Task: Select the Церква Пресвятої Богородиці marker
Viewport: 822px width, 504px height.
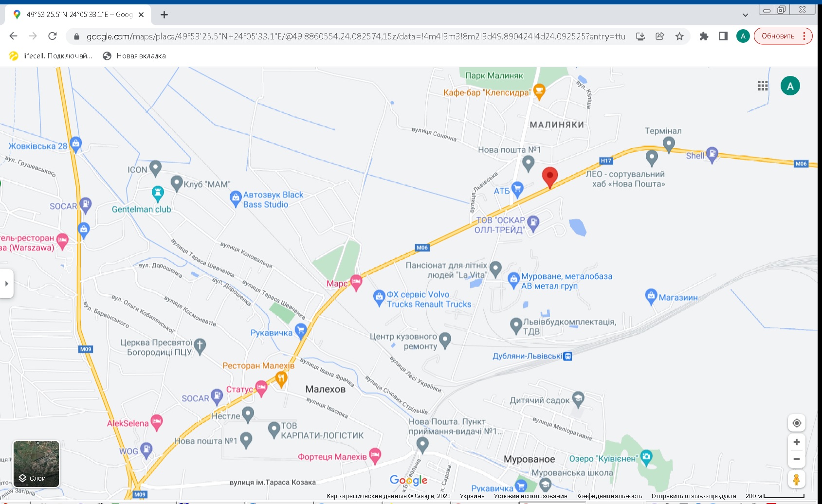Action: [200, 346]
